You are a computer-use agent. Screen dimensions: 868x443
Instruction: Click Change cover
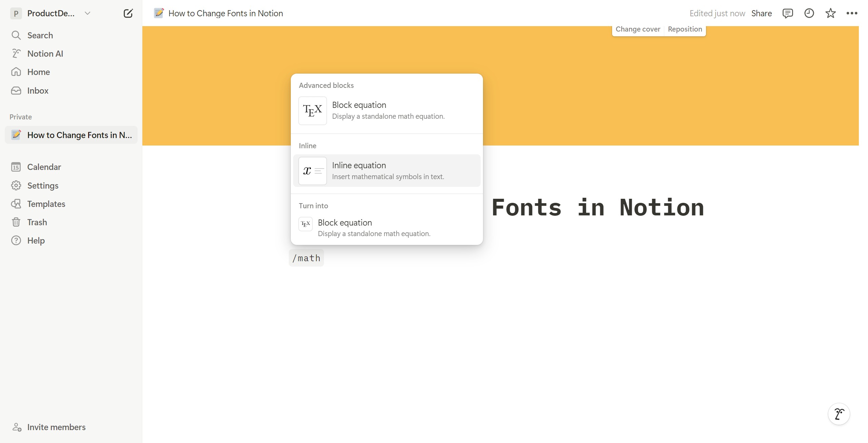[x=638, y=29]
